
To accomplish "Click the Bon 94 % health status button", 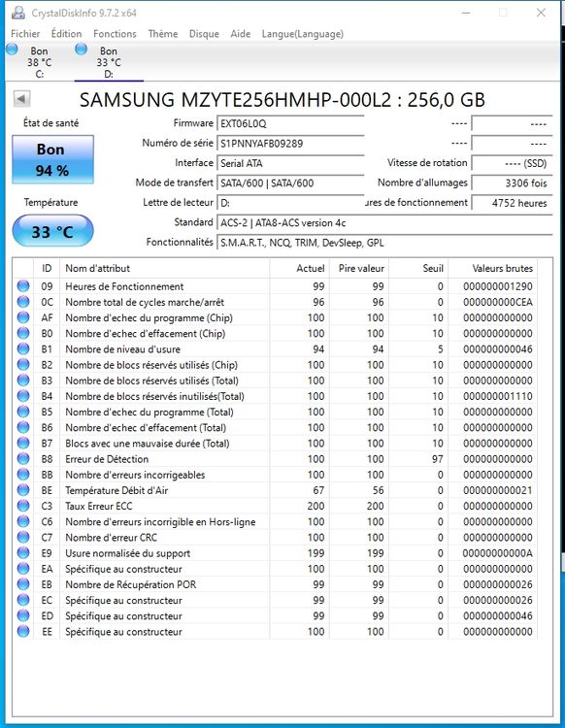I will (53, 160).
